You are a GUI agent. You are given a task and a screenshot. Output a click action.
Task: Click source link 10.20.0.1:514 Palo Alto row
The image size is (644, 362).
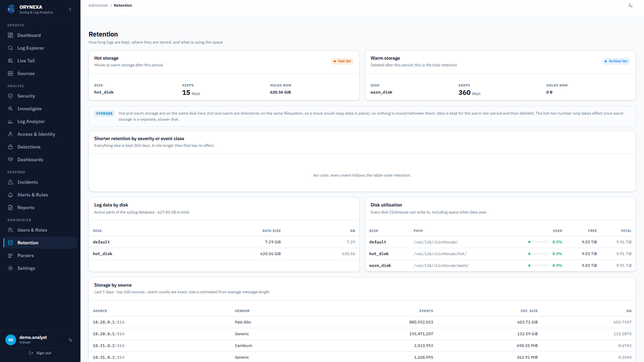coord(109,322)
